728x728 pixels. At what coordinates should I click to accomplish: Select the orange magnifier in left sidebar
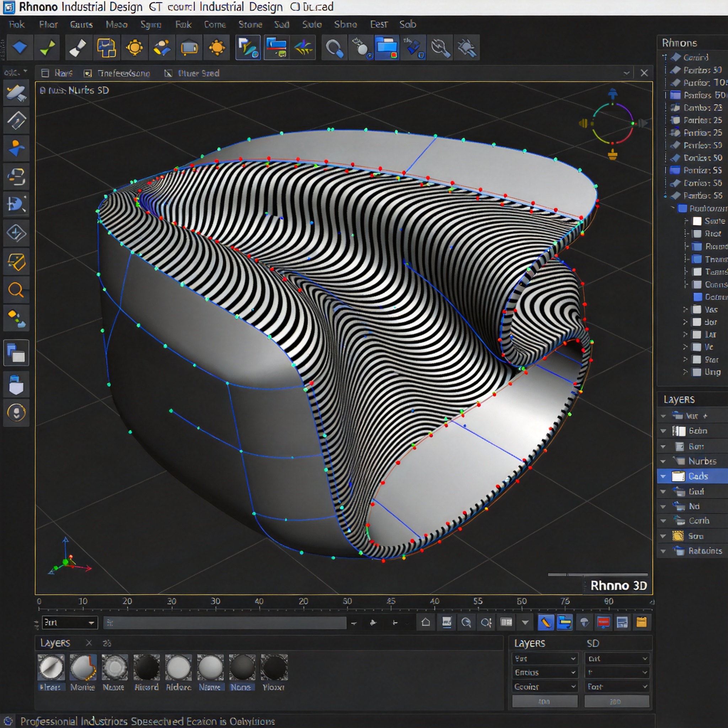click(16, 290)
